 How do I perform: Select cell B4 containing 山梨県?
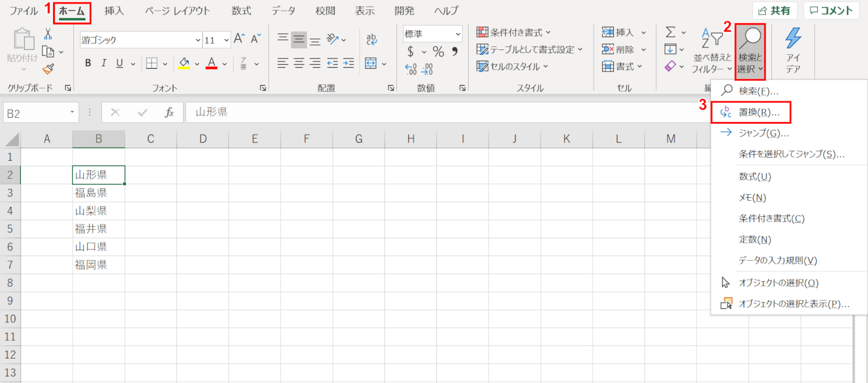click(x=98, y=211)
